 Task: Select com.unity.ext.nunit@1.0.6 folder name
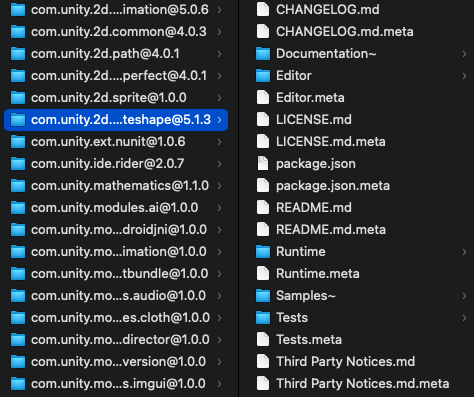(108, 142)
